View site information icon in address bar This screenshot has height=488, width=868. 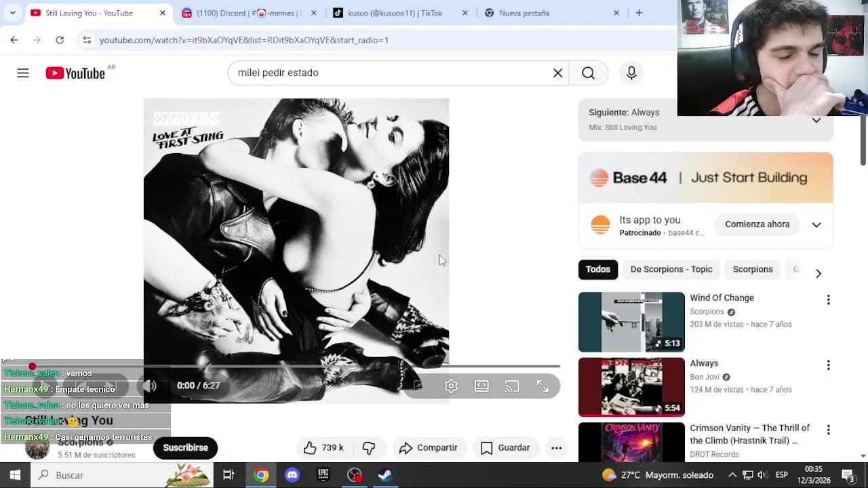pos(86,40)
